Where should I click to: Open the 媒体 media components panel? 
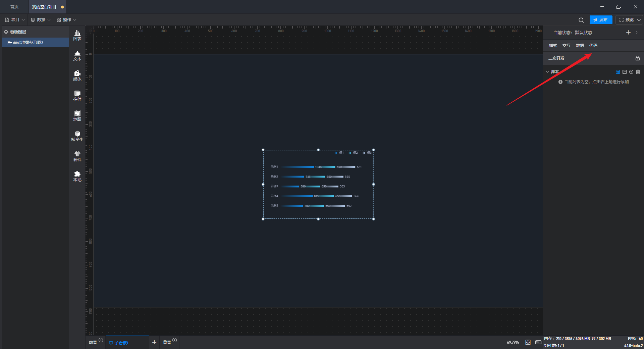(x=77, y=76)
